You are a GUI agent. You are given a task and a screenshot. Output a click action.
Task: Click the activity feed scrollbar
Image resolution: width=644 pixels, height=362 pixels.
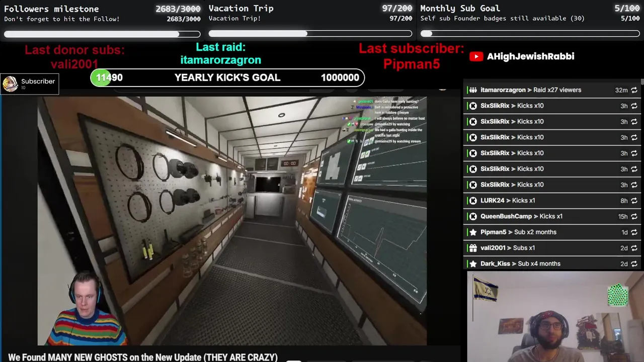click(x=642, y=81)
